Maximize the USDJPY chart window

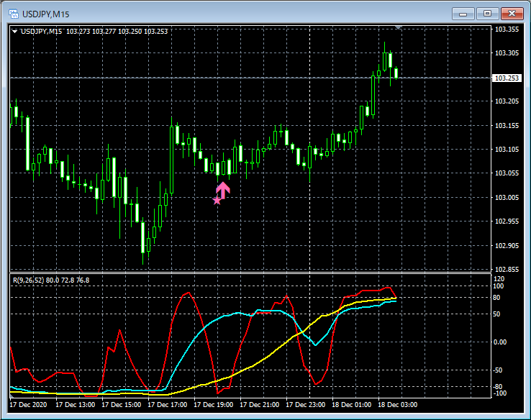pos(488,13)
